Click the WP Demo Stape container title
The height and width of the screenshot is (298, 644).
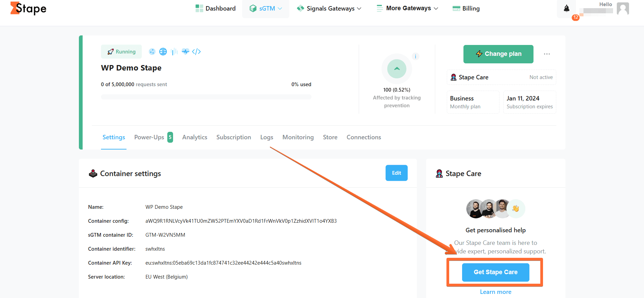131,68
